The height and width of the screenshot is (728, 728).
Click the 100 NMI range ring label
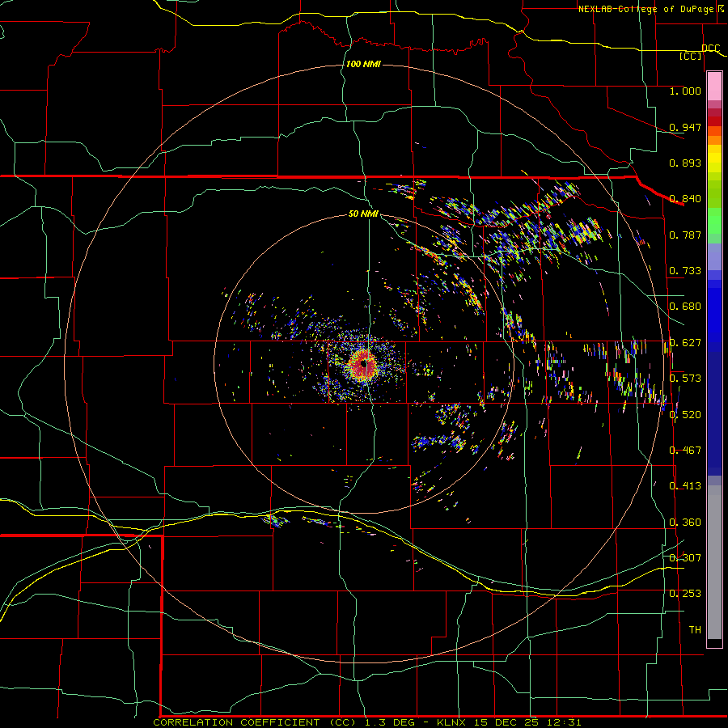(363, 64)
